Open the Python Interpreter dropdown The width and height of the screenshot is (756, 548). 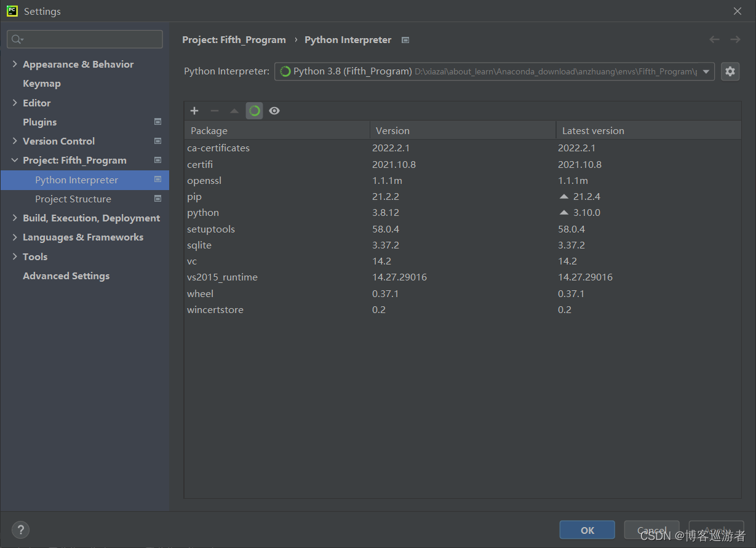[495, 71]
